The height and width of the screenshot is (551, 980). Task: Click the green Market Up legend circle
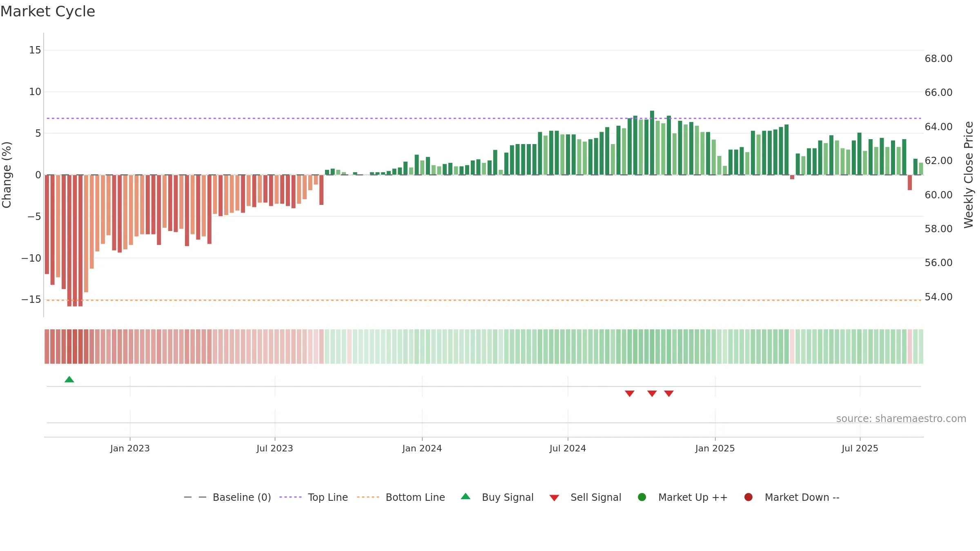[642, 497]
